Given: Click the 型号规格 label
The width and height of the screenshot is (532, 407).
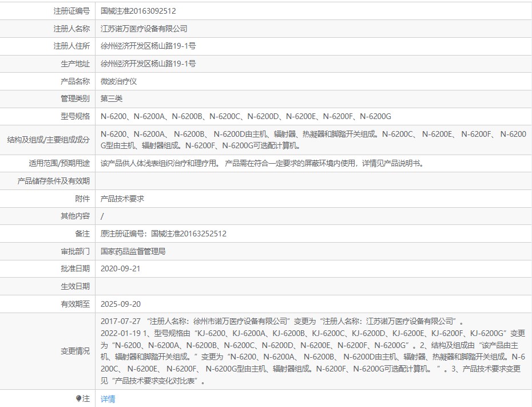Looking at the screenshot, I should [76, 116].
